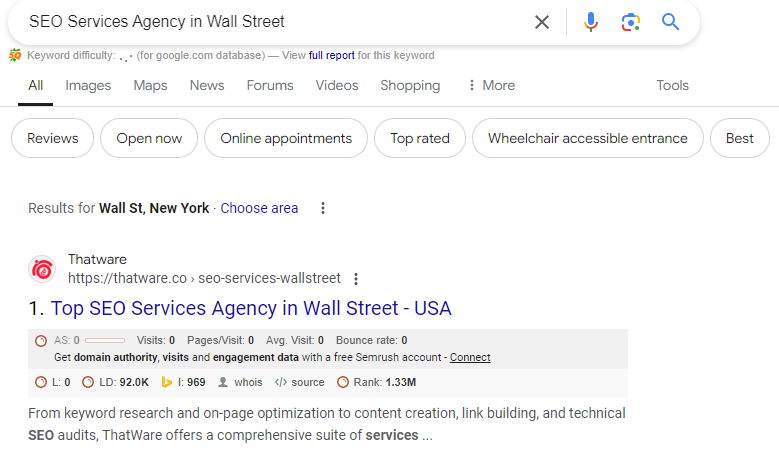Image resolution: width=779 pixels, height=458 pixels.
Task: Open the Top SEO Services Agency result
Action: click(251, 308)
